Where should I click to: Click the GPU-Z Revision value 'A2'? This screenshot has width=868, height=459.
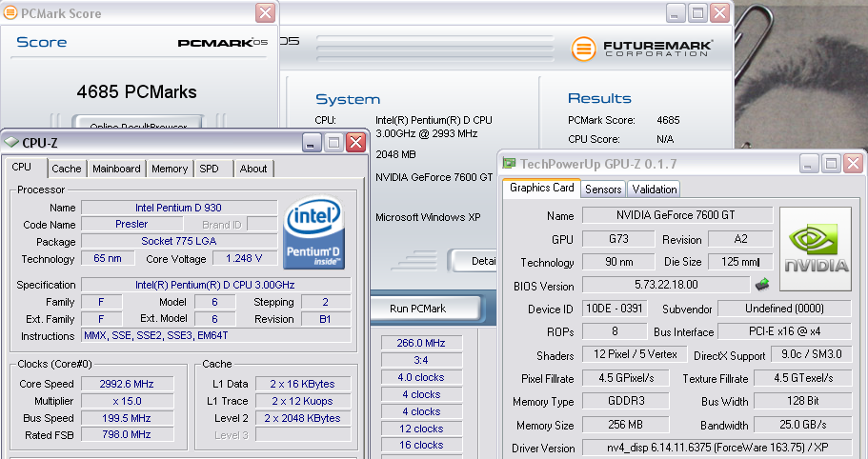click(x=740, y=239)
